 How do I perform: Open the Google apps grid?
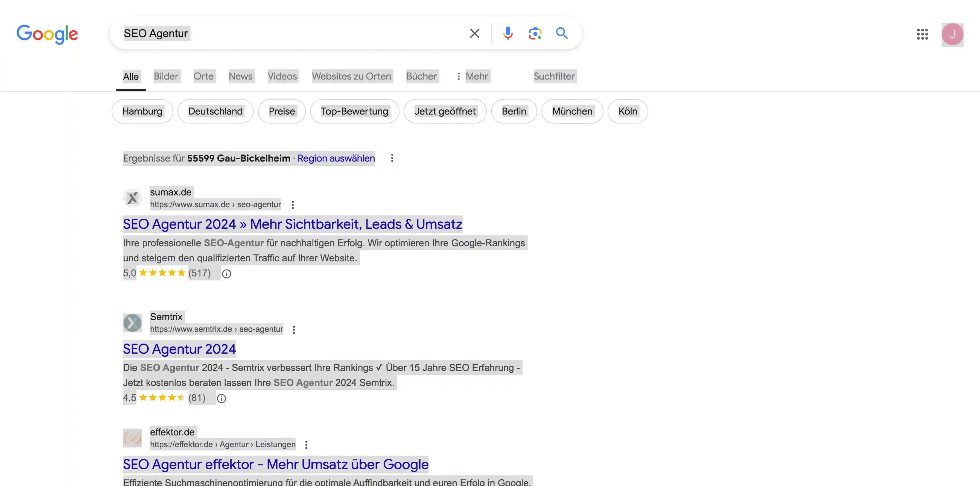click(922, 34)
